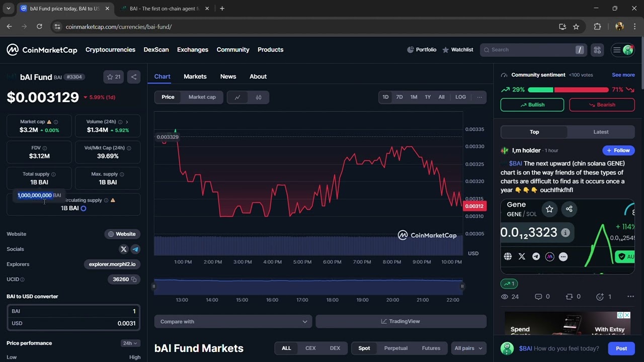Open post more options menu
The height and width of the screenshot is (362, 644).
[x=630, y=297]
